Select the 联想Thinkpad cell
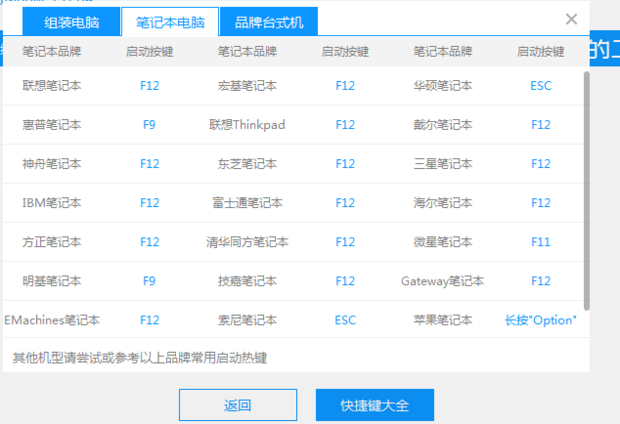This screenshot has width=620, height=424. pos(247,125)
